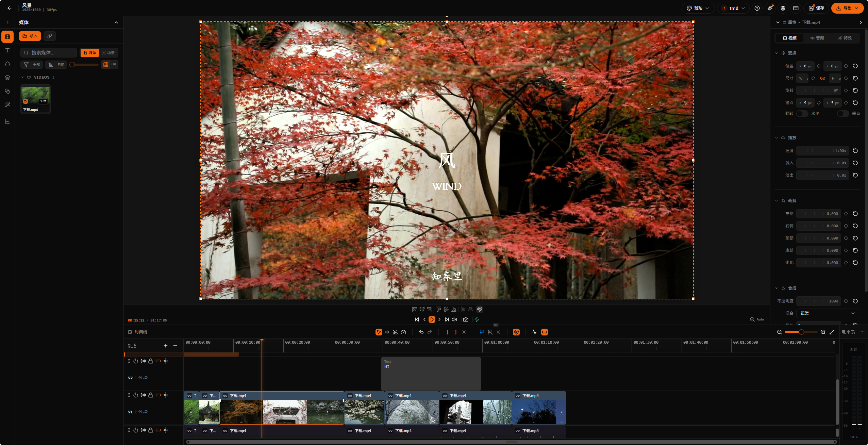Switch to the 特效 properties tab

(x=845, y=38)
